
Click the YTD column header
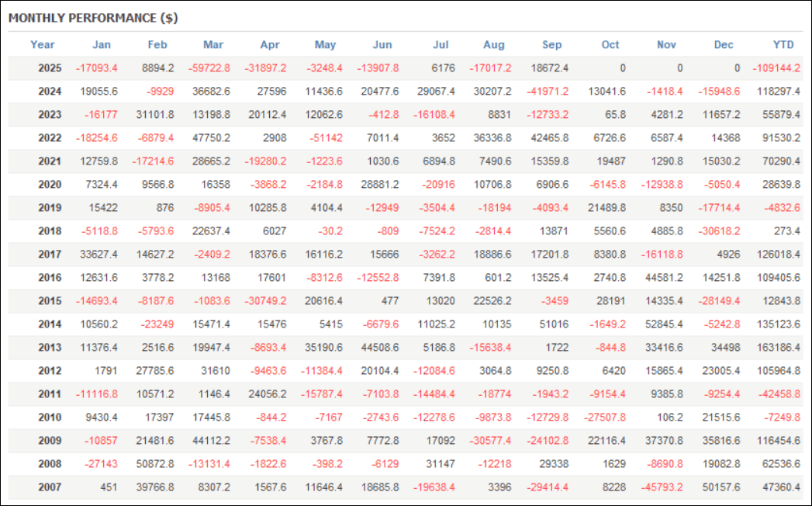click(785, 44)
